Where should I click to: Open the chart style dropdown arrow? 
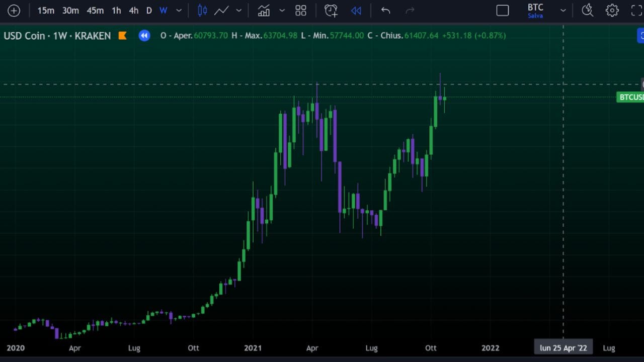tap(239, 10)
